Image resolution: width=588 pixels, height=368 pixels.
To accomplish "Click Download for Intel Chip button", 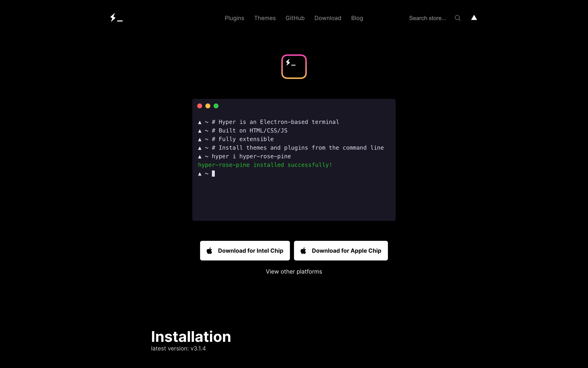I will coord(245,251).
